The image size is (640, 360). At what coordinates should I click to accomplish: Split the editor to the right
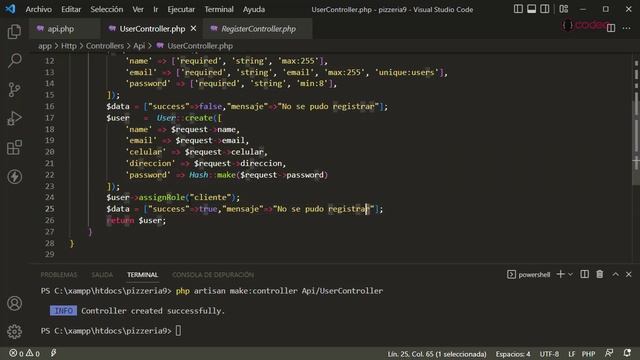611,28
